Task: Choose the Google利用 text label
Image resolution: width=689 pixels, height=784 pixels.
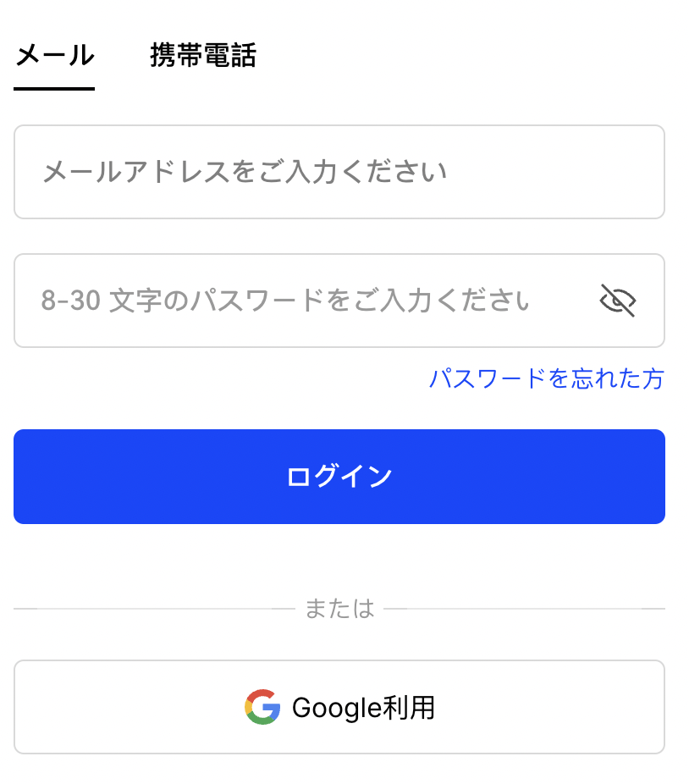Action: click(x=363, y=708)
